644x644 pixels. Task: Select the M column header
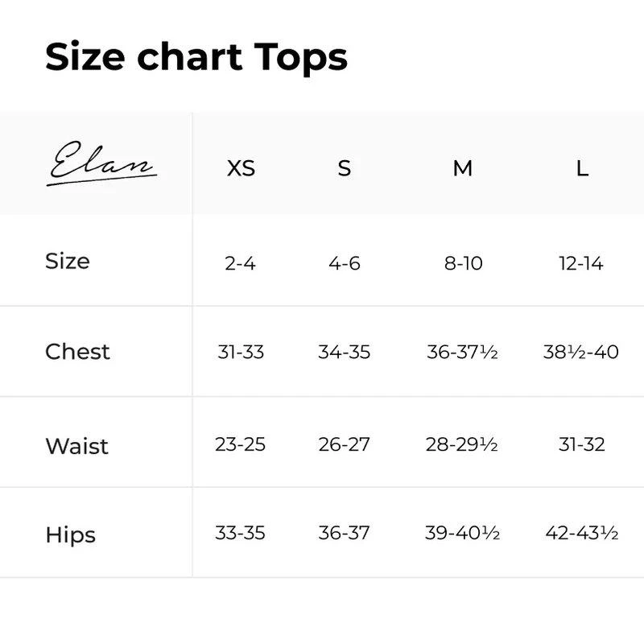click(462, 168)
